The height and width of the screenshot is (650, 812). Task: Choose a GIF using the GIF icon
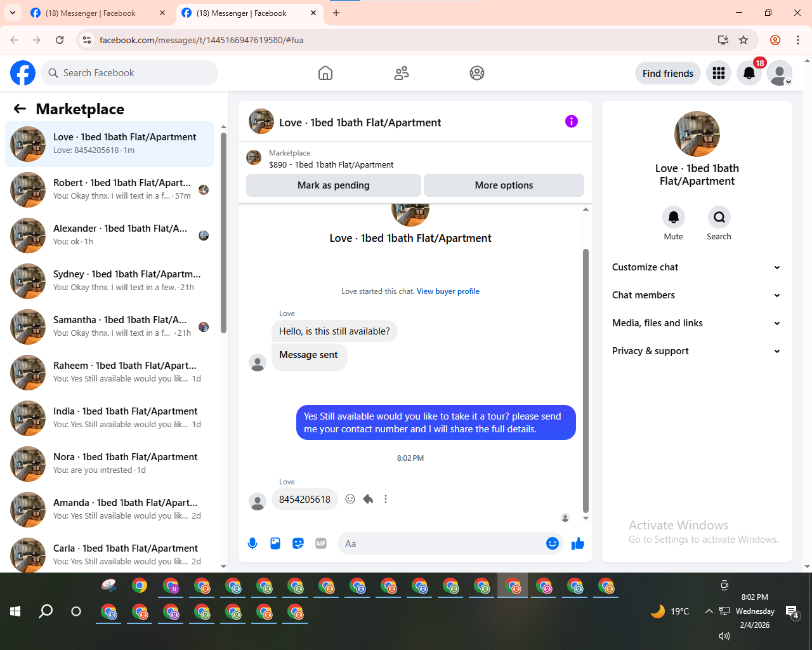click(321, 543)
